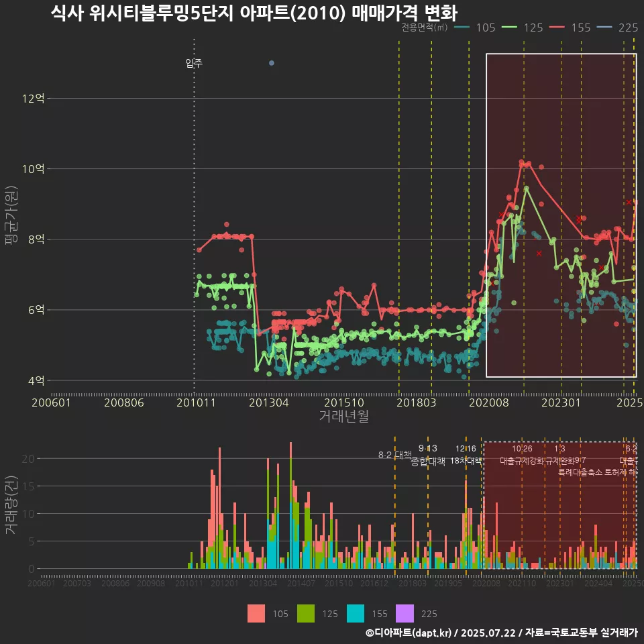Click the '15' label on volume chart y-axis
The height and width of the screenshot is (644, 644).
(28, 486)
